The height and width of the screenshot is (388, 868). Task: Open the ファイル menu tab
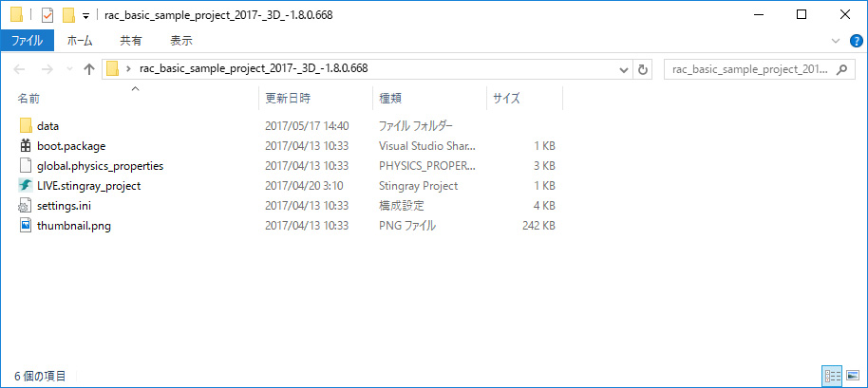[x=28, y=41]
